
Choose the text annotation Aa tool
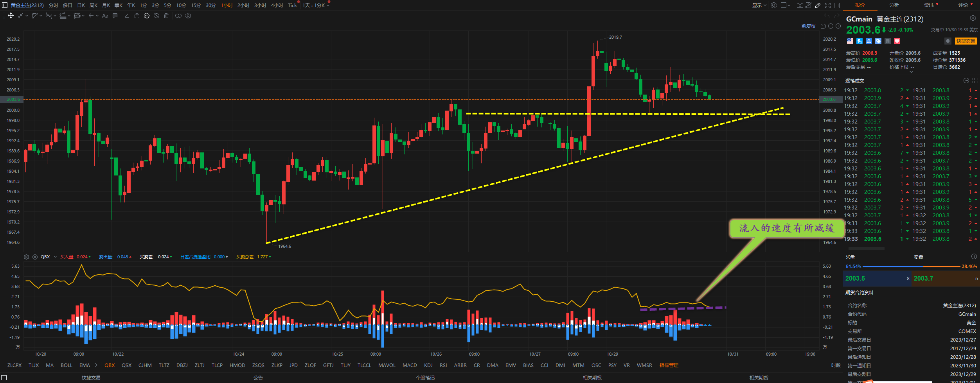coord(105,16)
